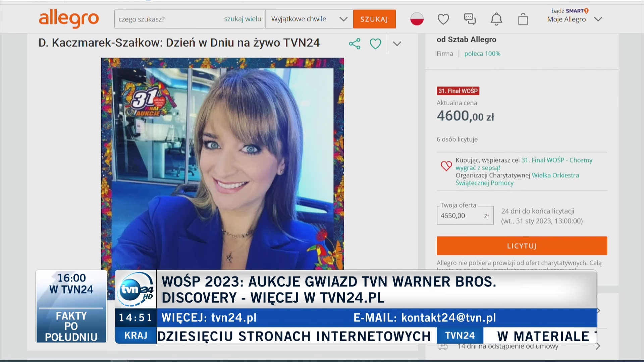Click the 'Twoja oferta' bid amount field
644x362 pixels.
[465, 216]
